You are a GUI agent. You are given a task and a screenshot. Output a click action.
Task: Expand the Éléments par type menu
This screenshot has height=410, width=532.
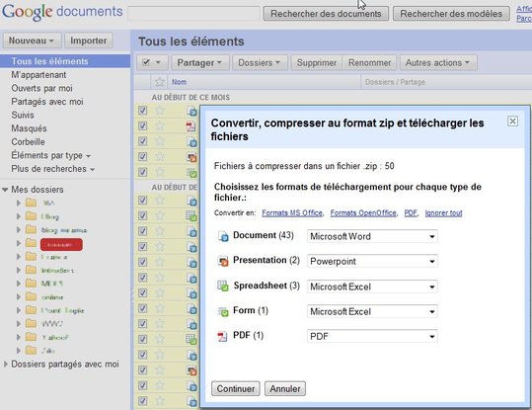51,155
